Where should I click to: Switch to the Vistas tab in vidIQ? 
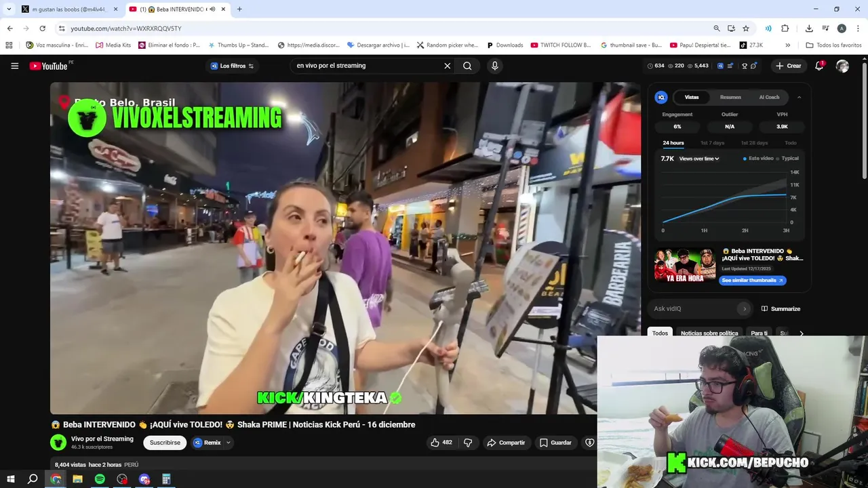tap(692, 97)
